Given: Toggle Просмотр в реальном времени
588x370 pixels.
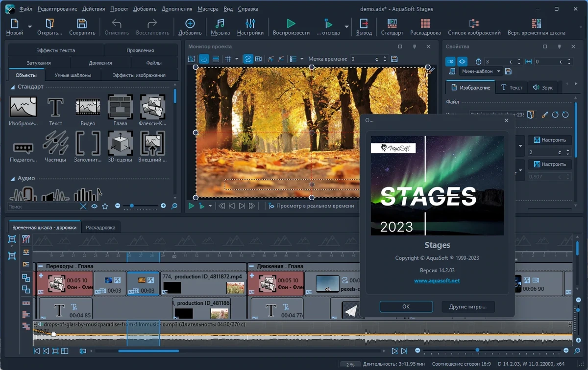Looking at the screenshot, I should (310, 206).
